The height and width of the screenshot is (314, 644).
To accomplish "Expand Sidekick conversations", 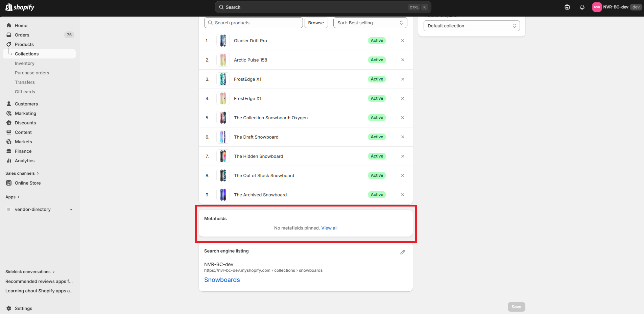I will point(30,272).
